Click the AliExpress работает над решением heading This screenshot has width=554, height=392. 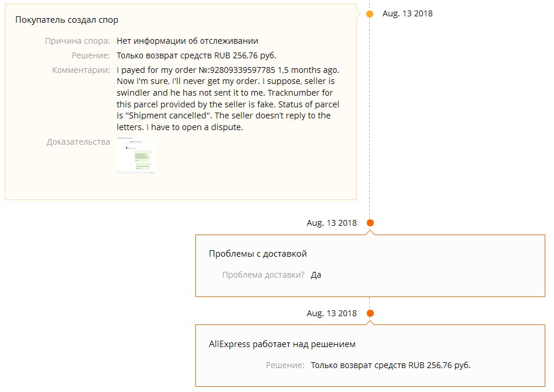[x=282, y=344]
